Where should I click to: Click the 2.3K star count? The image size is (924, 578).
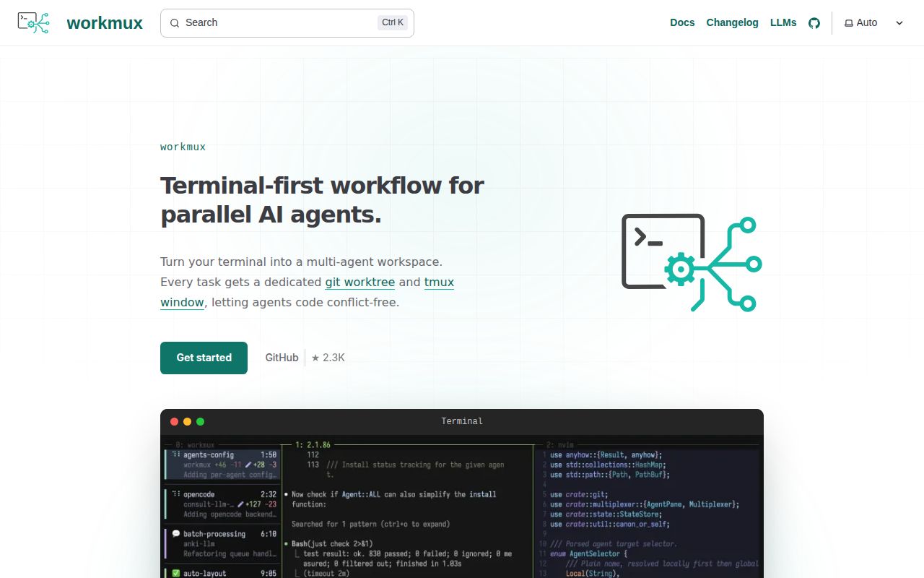pyautogui.click(x=328, y=358)
